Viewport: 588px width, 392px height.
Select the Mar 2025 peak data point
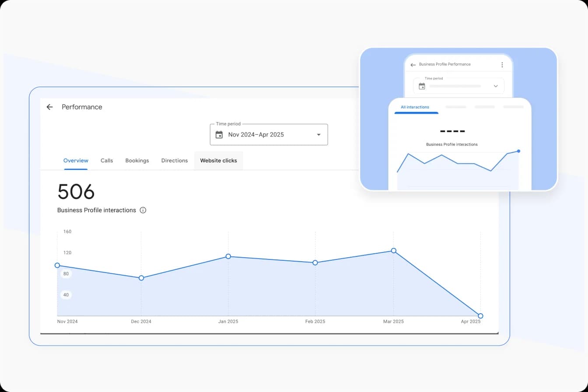(x=393, y=251)
